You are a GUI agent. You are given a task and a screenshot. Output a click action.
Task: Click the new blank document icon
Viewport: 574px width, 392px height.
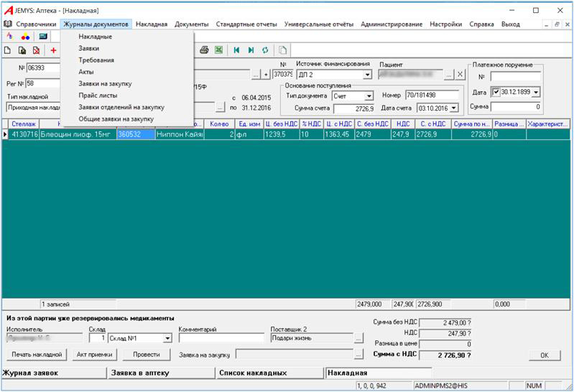tap(8, 50)
